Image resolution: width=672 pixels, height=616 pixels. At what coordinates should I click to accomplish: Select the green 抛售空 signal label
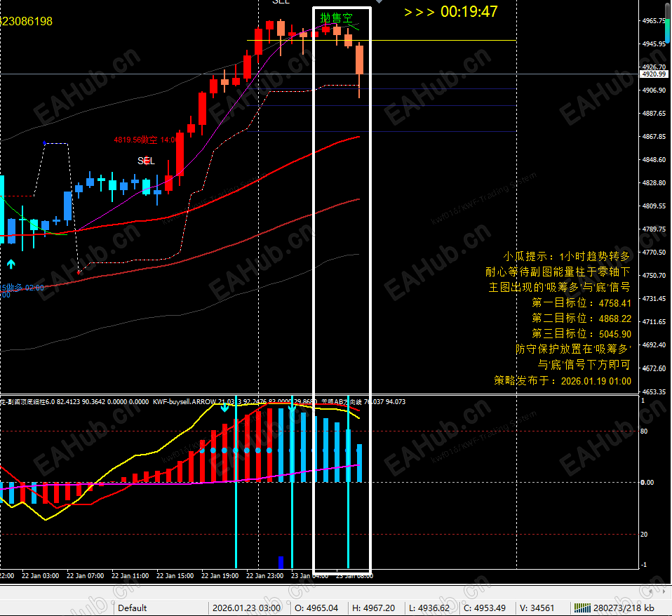[337, 18]
